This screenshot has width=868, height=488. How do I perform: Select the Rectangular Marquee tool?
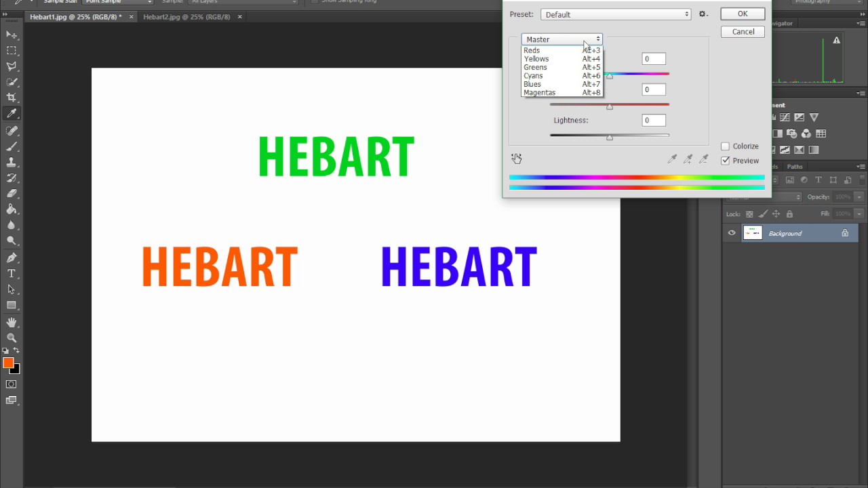(12, 51)
